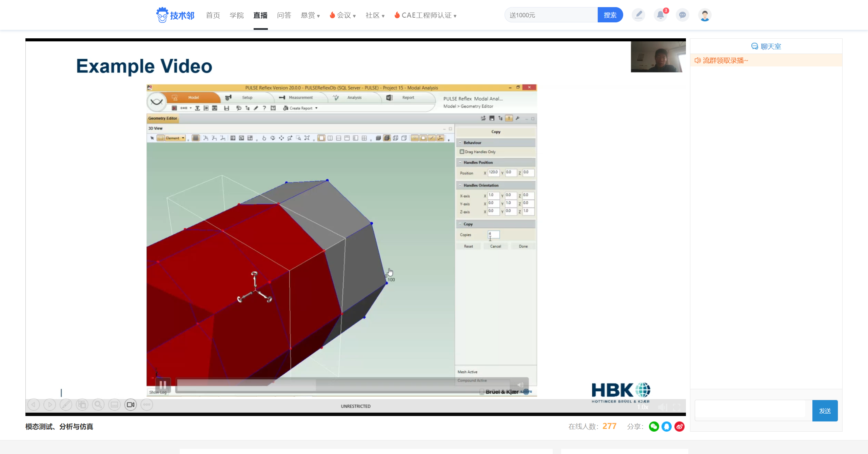Click the subtitles icon in slide bar
Viewport: 868px width, 454px height.
pyautogui.click(x=115, y=404)
